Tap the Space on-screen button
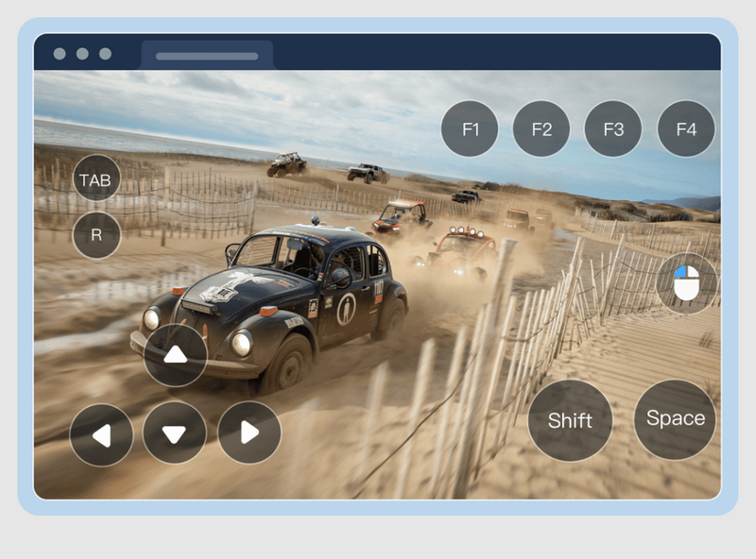756x559 pixels. coord(675,419)
